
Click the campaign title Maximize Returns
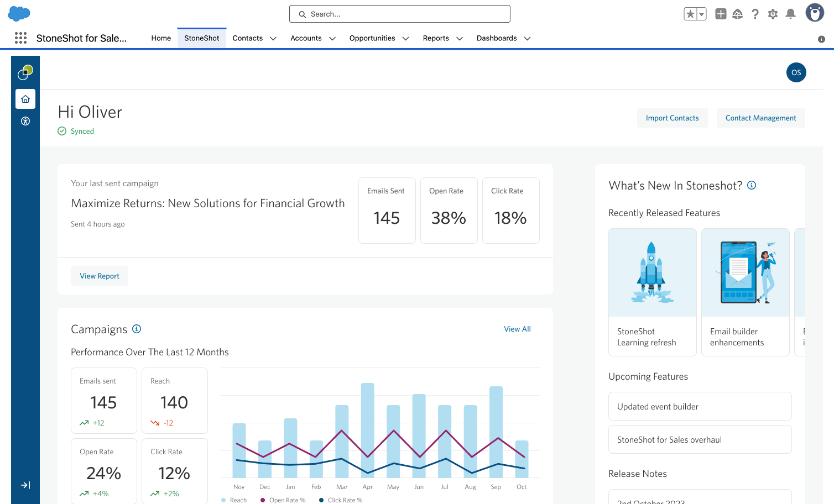point(208,203)
